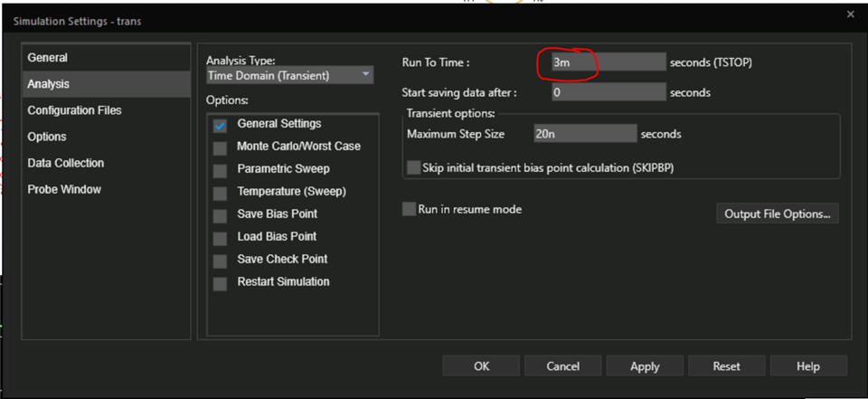The height and width of the screenshot is (399, 868).
Task: Open the Probe Window section
Action: [64, 189]
